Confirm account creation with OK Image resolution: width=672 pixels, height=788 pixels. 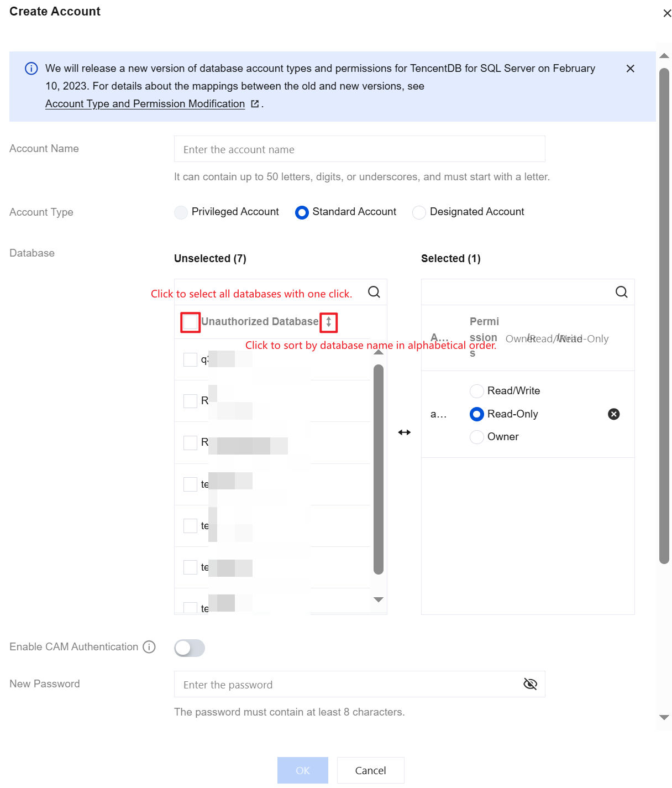click(302, 770)
